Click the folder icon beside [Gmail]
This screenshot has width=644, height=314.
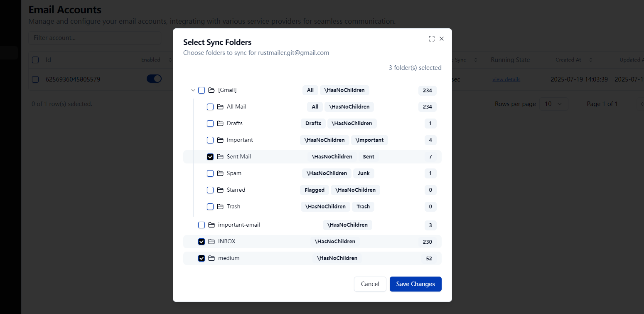click(x=211, y=90)
